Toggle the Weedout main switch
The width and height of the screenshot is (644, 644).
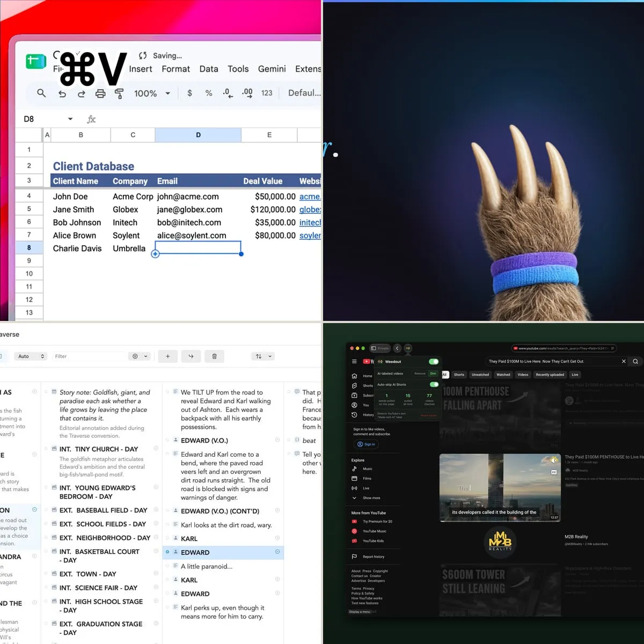[434, 361]
